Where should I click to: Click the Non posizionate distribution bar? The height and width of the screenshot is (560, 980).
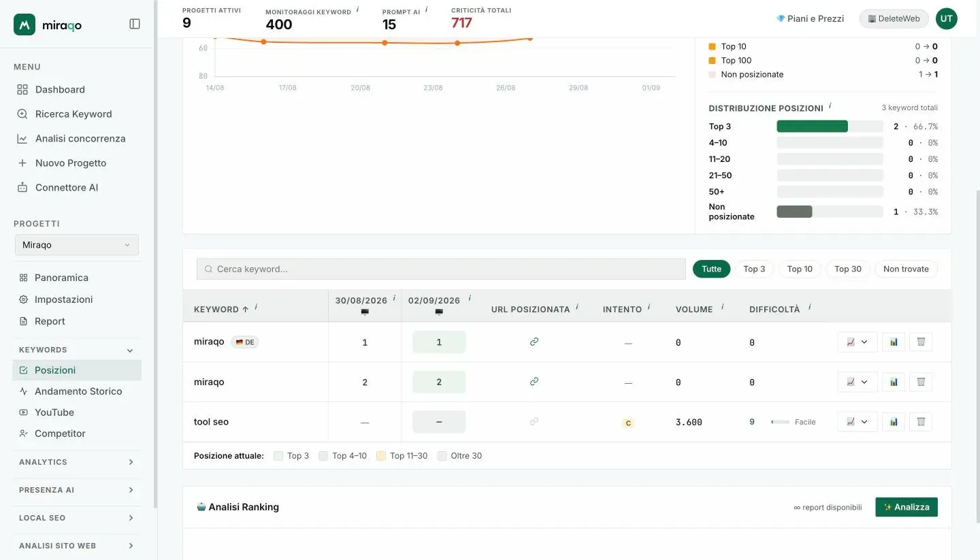click(x=830, y=212)
